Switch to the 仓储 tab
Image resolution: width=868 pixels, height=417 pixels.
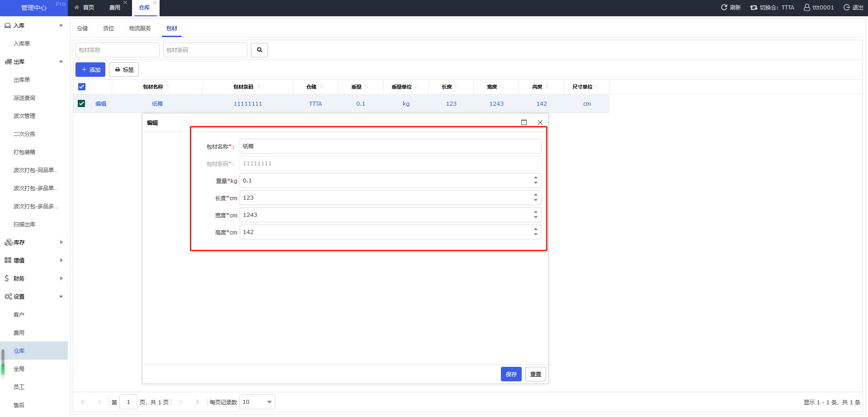click(82, 28)
